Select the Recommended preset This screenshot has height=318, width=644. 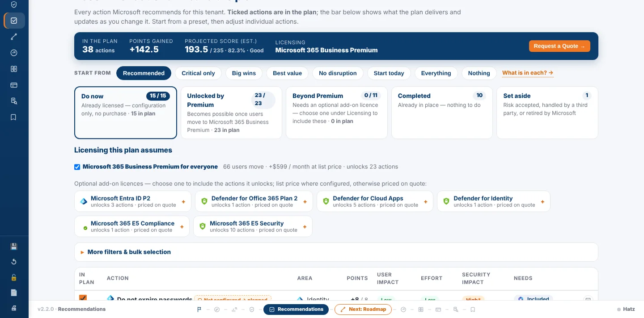point(144,73)
